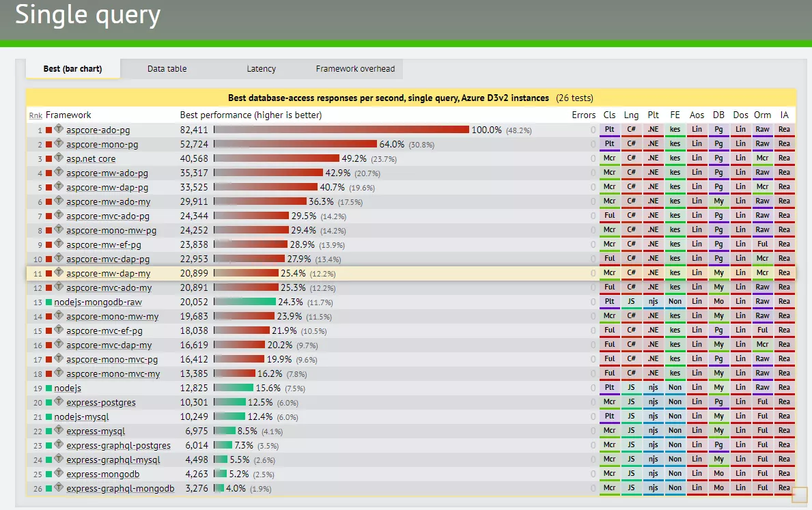Click the icon beside aspcore-mvc-dap-my

[x=59, y=344]
